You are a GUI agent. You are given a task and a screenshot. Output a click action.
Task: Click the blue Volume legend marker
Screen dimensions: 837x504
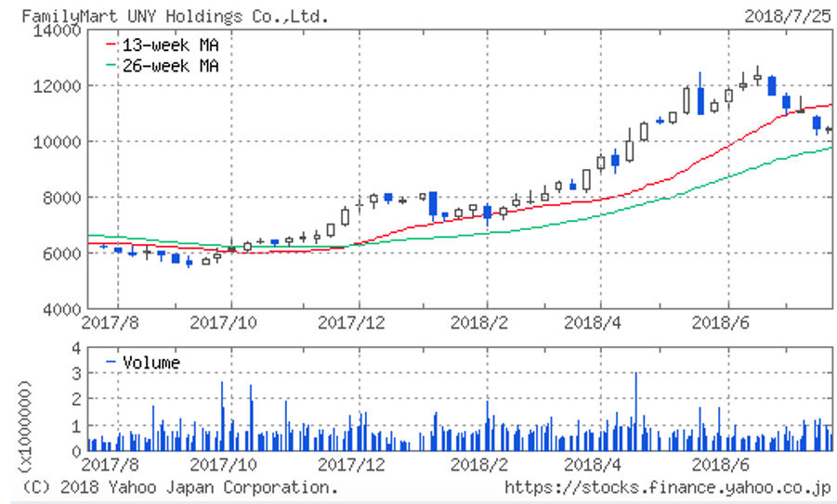(x=112, y=363)
